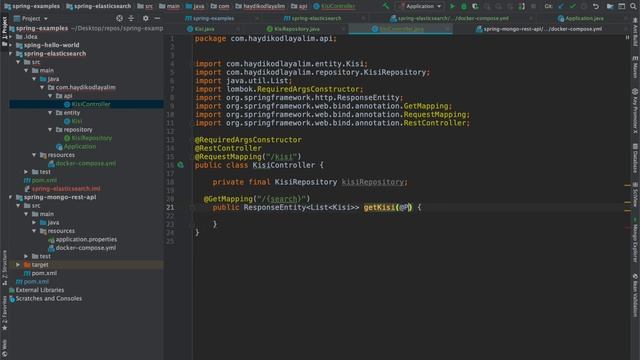
Task: Click spring-examples breadcrumb in navigation bar
Action: click(32, 6)
